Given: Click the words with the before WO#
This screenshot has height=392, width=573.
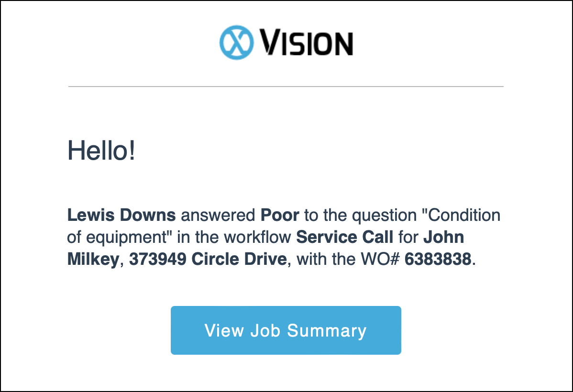Looking at the screenshot, I should pyautogui.click(x=326, y=259).
